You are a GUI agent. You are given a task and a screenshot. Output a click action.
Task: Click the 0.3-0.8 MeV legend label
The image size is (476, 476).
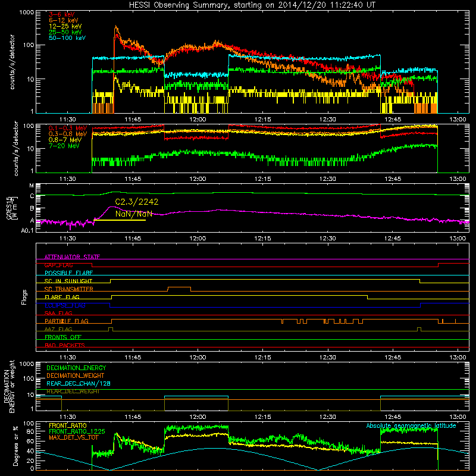click(x=68, y=134)
